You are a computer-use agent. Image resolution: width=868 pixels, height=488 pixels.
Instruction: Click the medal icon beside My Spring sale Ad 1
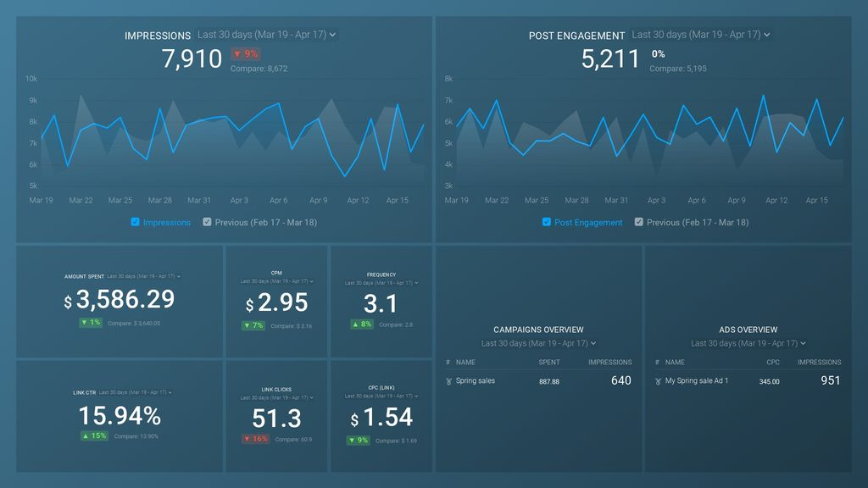[x=658, y=381]
